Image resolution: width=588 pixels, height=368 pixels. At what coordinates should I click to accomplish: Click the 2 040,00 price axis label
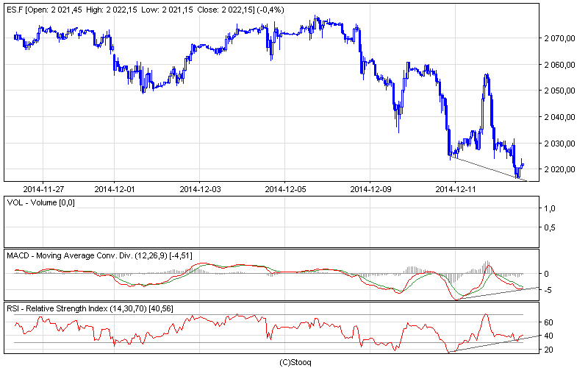click(x=560, y=117)
